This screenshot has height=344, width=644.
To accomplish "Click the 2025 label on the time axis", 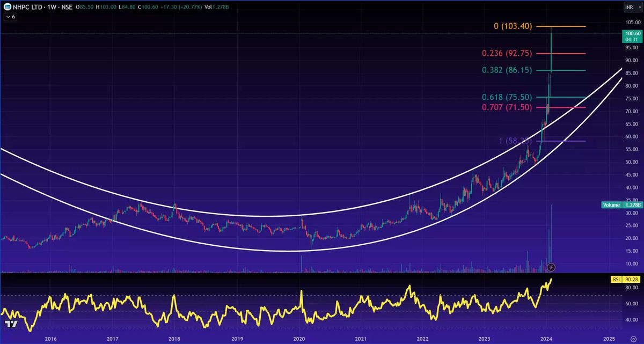I will 609,339.
